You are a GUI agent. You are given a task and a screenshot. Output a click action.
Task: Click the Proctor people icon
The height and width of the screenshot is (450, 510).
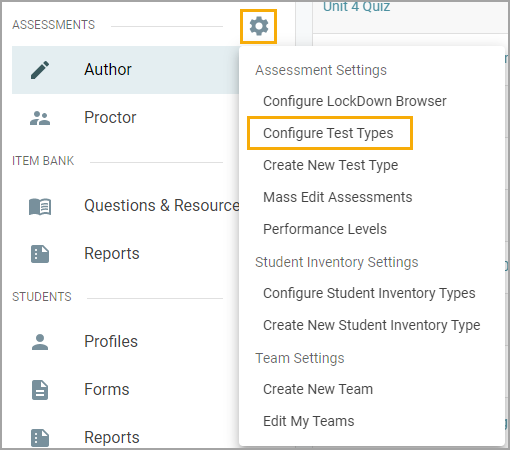click(x=40, y=118)
